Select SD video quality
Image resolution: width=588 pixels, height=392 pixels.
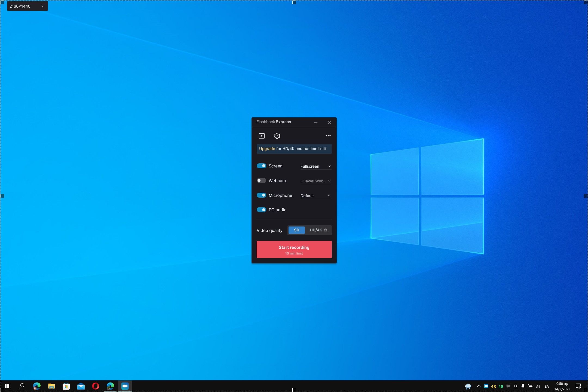(296, 230)
